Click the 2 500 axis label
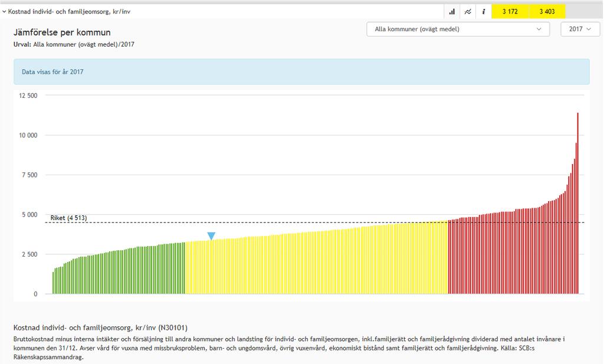Image resolution: width=604 pixels, height=364 pixels. coord(29,254)
